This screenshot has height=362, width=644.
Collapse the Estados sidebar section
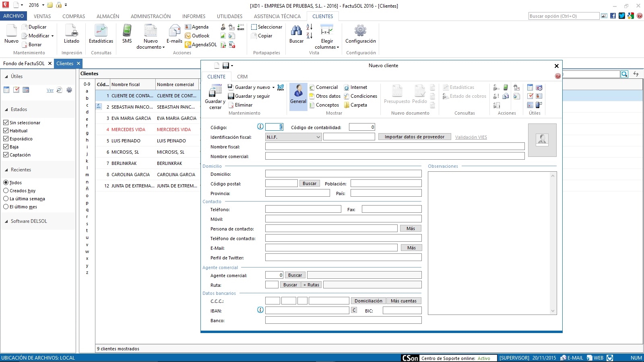click(x=6, y=109)
